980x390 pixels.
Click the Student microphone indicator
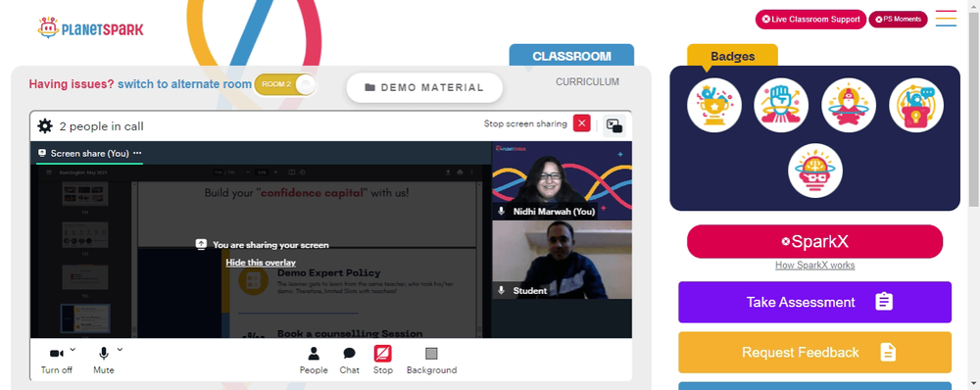(x=501, y=291)
